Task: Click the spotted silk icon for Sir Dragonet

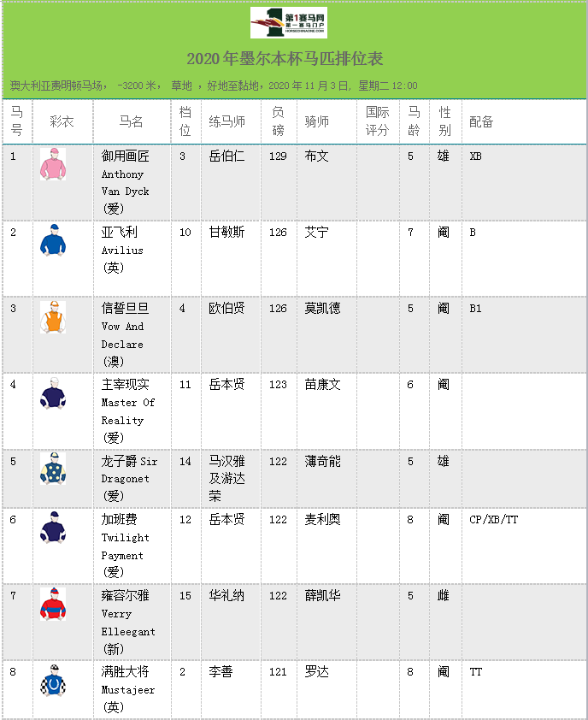Action: tap(53, 469)
